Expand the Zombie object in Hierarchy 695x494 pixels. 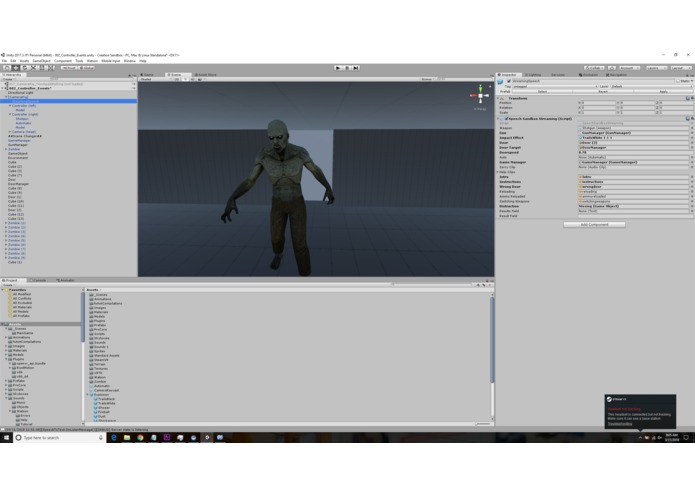[x=6, y=149]
